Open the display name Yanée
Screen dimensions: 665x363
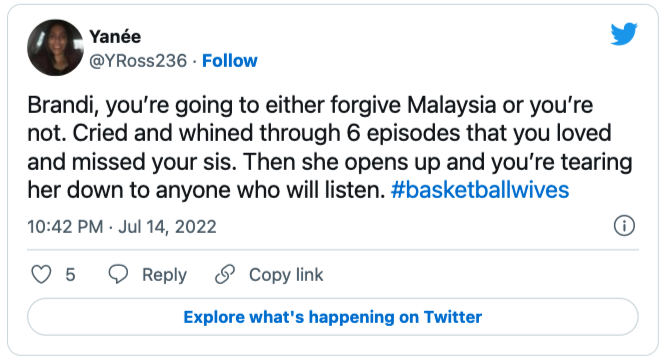pos(115,36)
